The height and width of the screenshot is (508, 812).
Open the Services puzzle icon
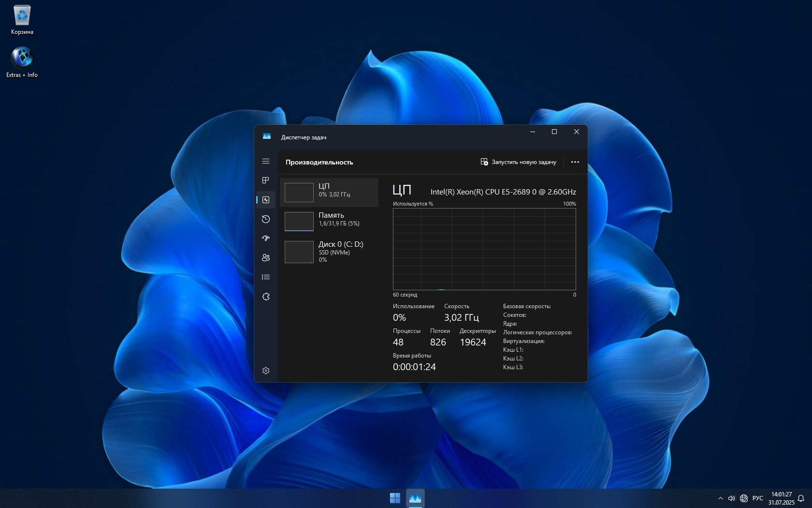pos(265,297)
